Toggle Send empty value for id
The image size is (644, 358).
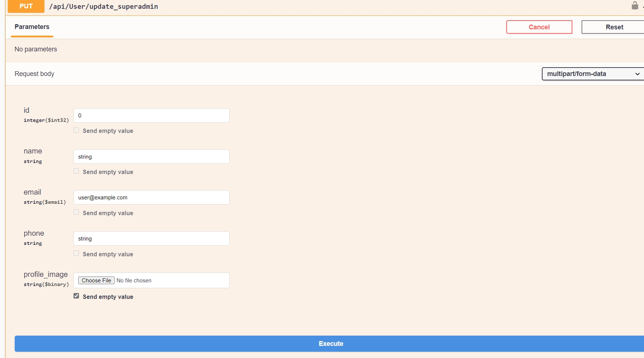coord(76,130)
